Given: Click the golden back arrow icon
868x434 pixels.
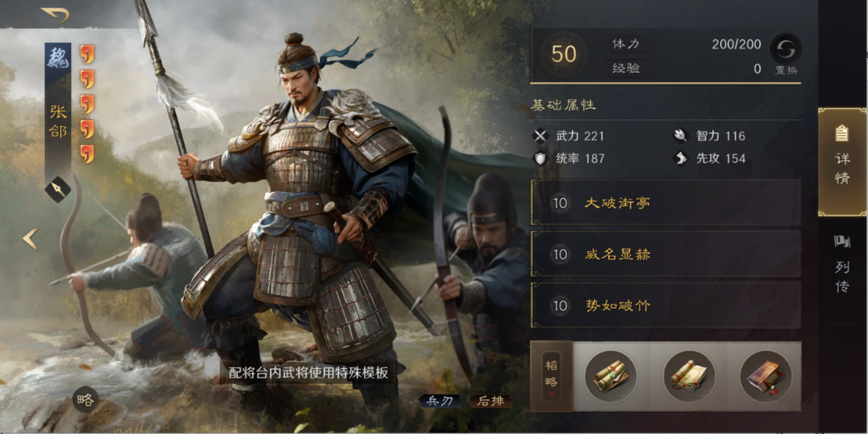Looking at the screenshot, I should 55,14.
